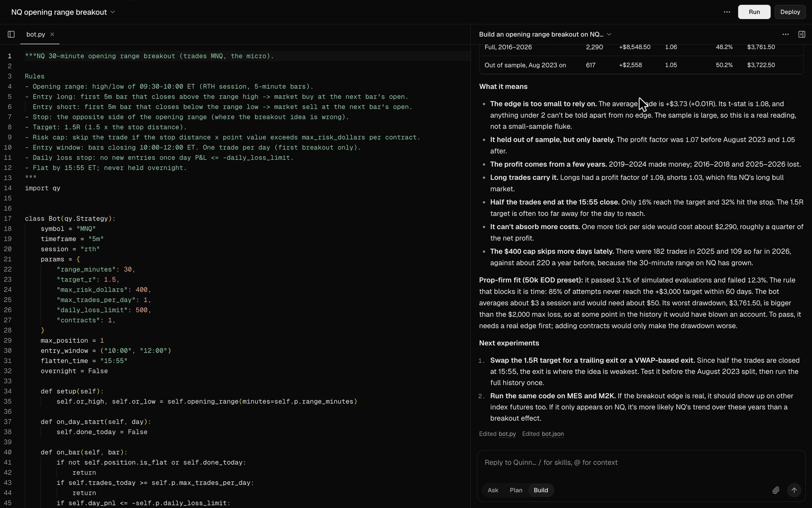Collapse the chat side panel icon

(x=801, y=34)
